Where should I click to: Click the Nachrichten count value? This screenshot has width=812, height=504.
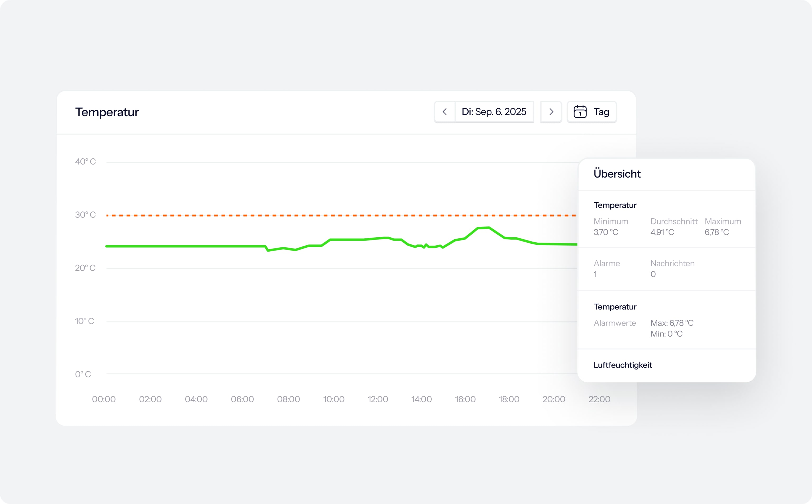(x=653, y=274)
